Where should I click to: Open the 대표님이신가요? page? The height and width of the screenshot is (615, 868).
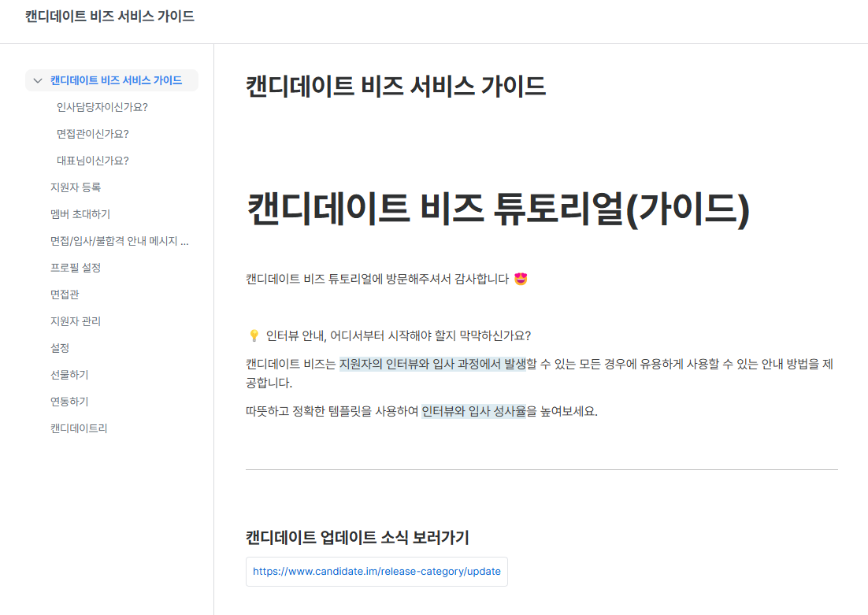(92, 161)
